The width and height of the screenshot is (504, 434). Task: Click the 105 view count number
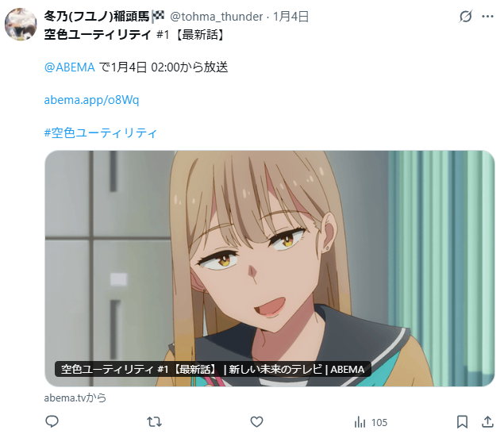pos(379,422)
